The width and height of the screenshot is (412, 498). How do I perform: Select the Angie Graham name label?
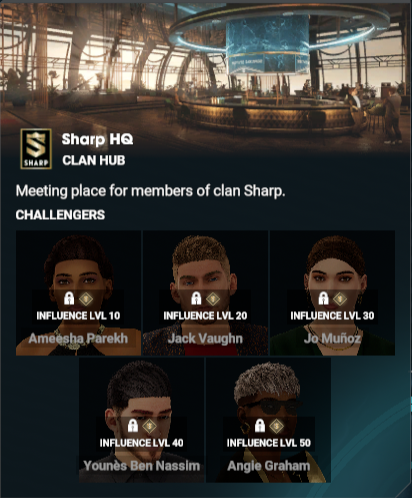coord(269,466)
